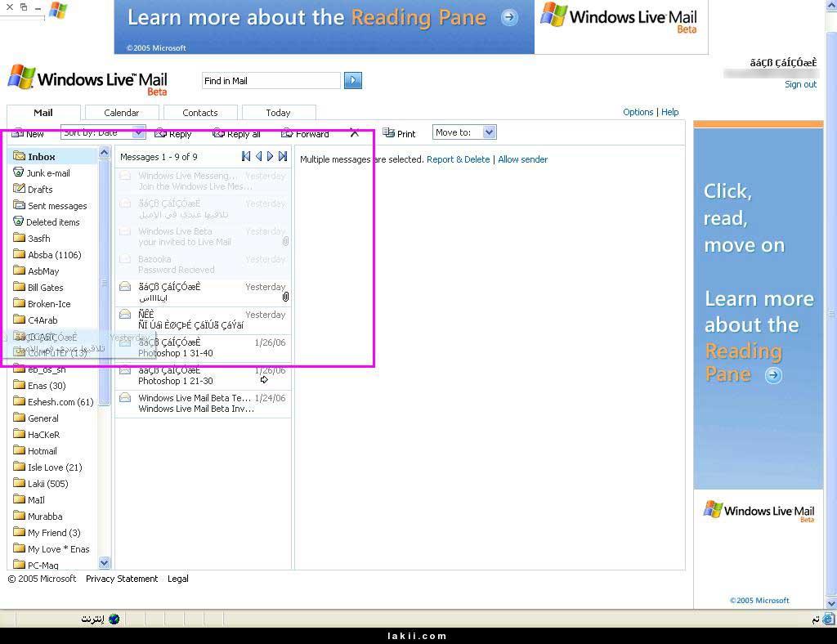Click New message in the toolbar

28,134
